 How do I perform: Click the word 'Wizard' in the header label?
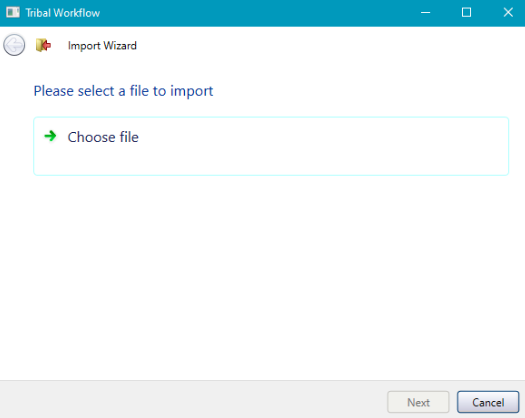(x=120, y=46)
